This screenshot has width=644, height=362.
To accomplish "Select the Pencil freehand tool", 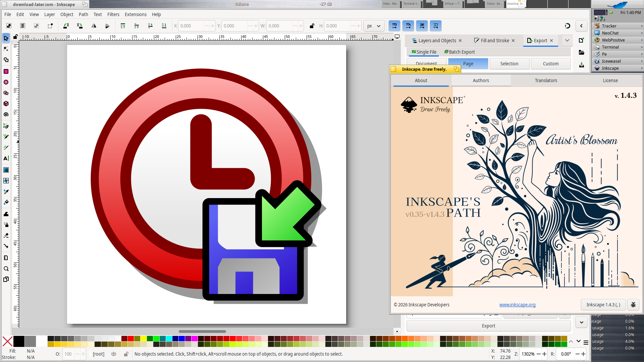I will (6, 137).
